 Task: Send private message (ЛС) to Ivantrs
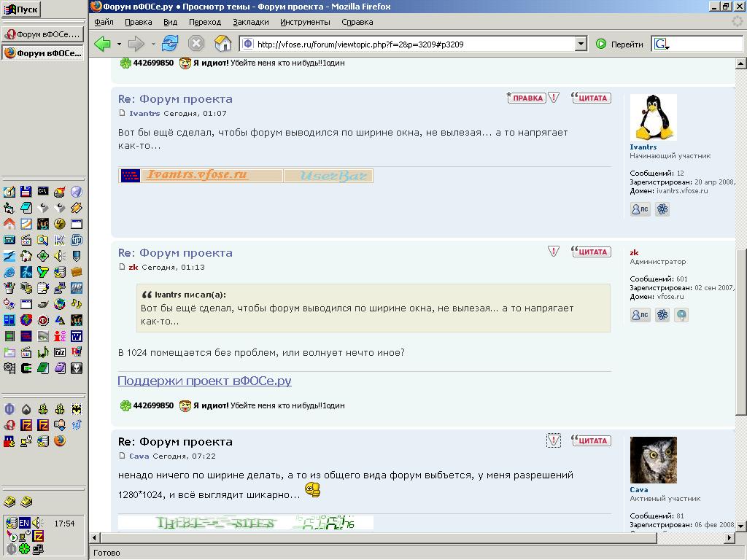(x=640, y=209)
